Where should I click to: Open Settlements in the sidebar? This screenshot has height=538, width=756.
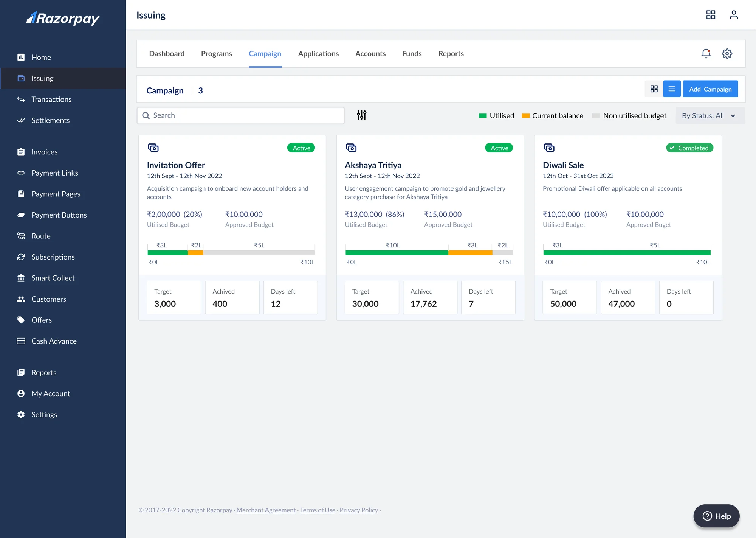tap(63, 120)
